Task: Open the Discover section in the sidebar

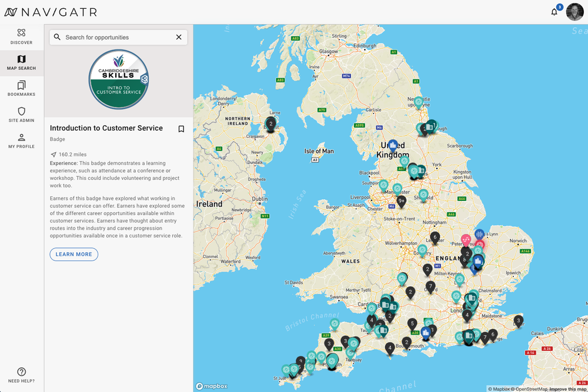Action: point(21,36)
